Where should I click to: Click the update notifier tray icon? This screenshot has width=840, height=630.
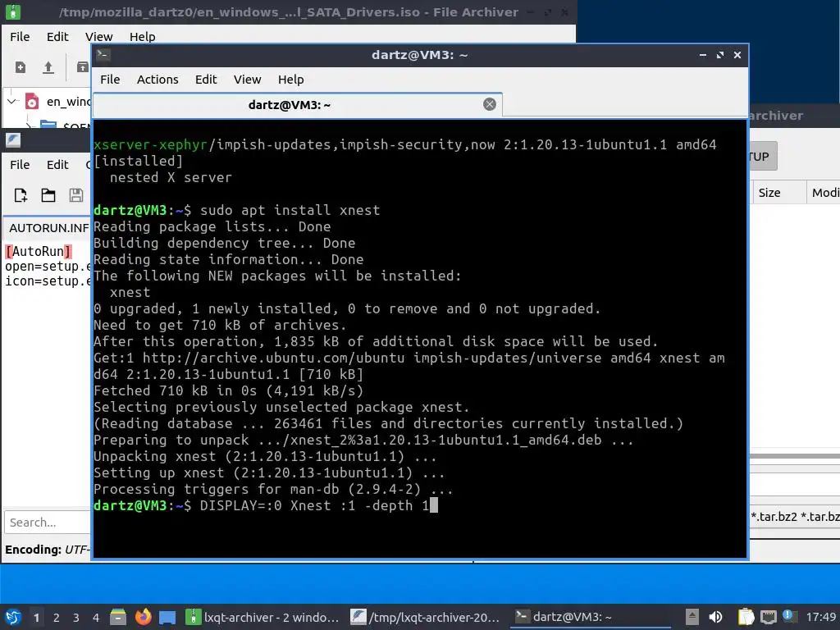789,616
